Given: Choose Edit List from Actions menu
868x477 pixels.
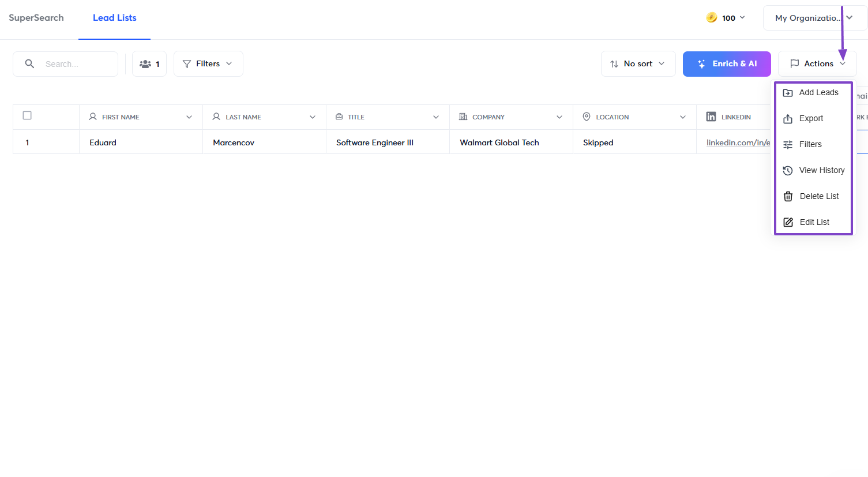Looking at the screenshot, I should point(813,223).
